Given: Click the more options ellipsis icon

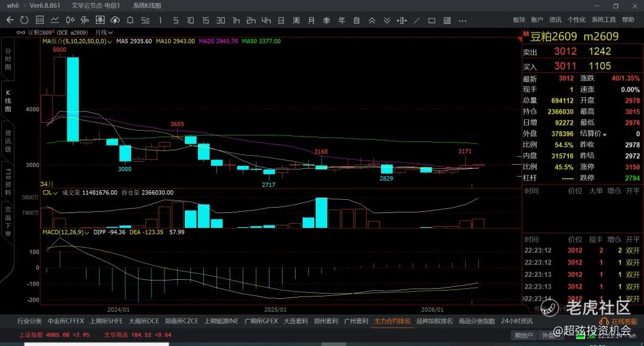Looking at the screenshot, I should [x=463, y=20].
